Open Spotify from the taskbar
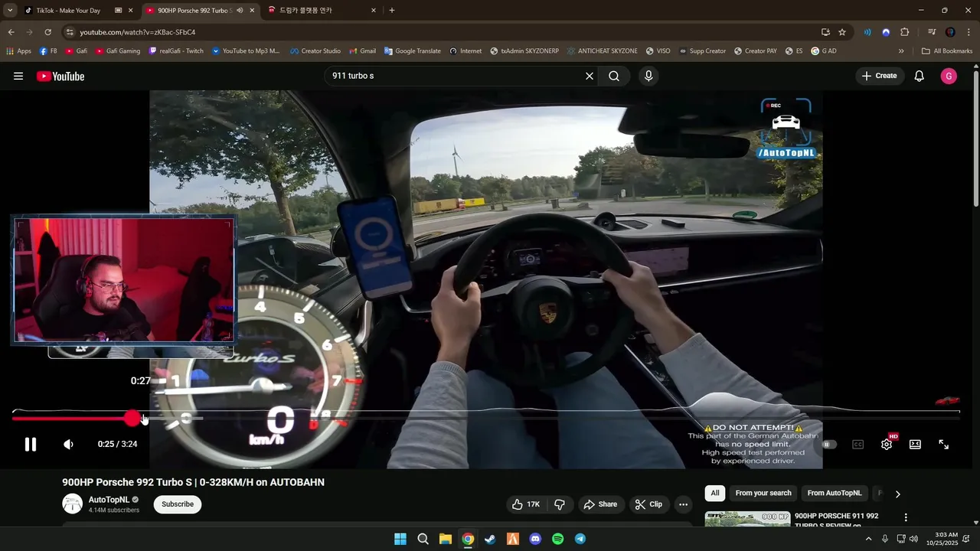 [557, 539]
